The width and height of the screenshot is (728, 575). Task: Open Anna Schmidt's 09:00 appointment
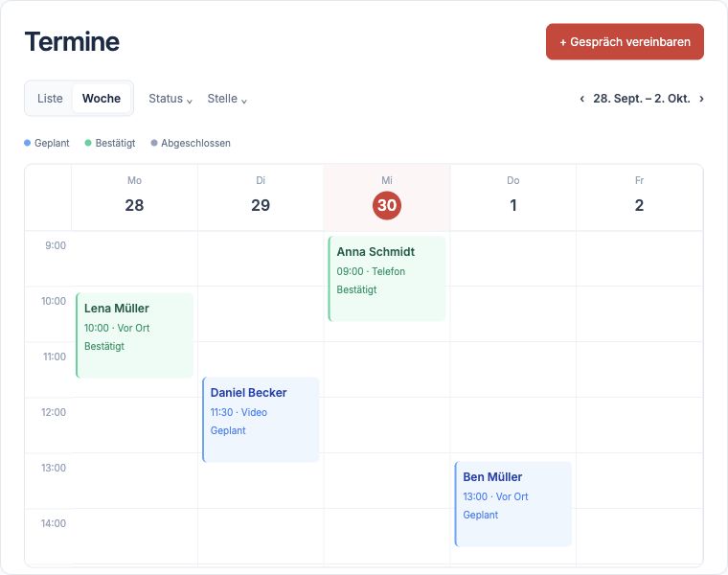[387, 279]
